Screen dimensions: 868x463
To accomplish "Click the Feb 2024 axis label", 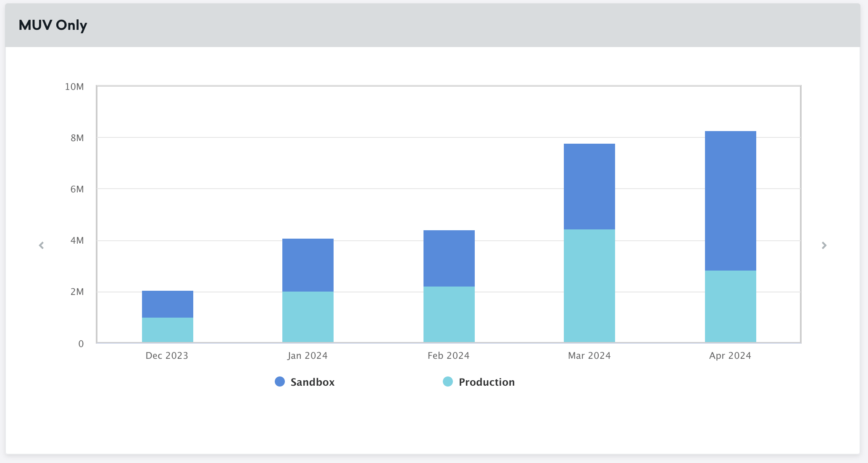I will pyautogui.click(x=449, y=355).
